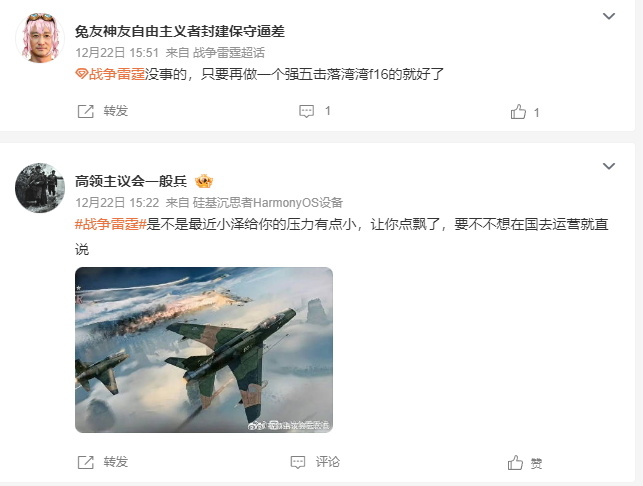
Task: View the fighter jet image attachment
Action: coord(204,350)
